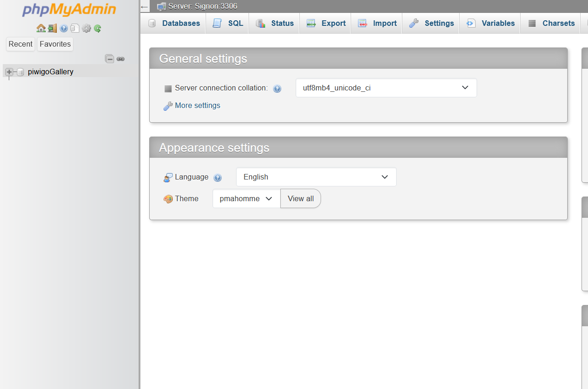Open the More settings link
This screenshot has width=588, height=389.
[x=198, y=106]
